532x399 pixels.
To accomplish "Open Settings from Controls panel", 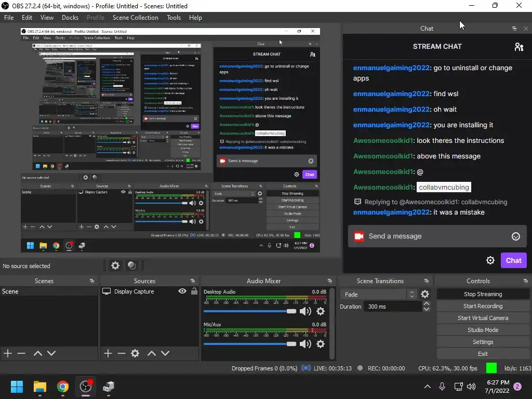I will coord(483,342).
